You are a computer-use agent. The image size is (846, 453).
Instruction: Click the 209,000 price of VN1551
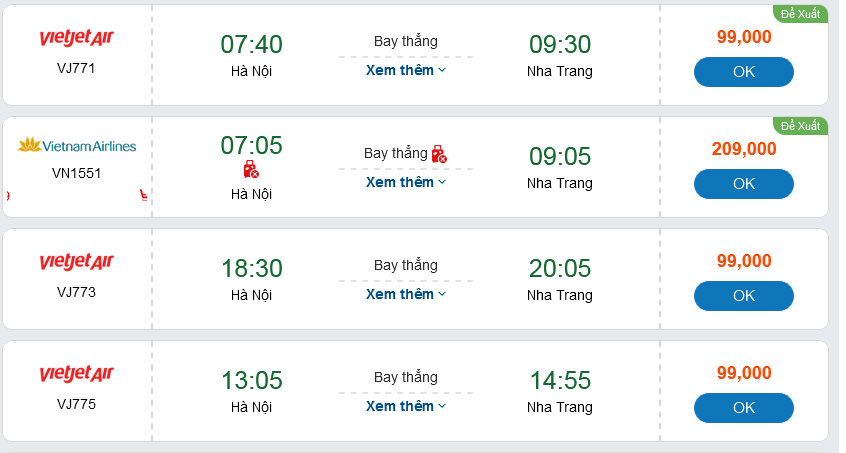point(744,149)
